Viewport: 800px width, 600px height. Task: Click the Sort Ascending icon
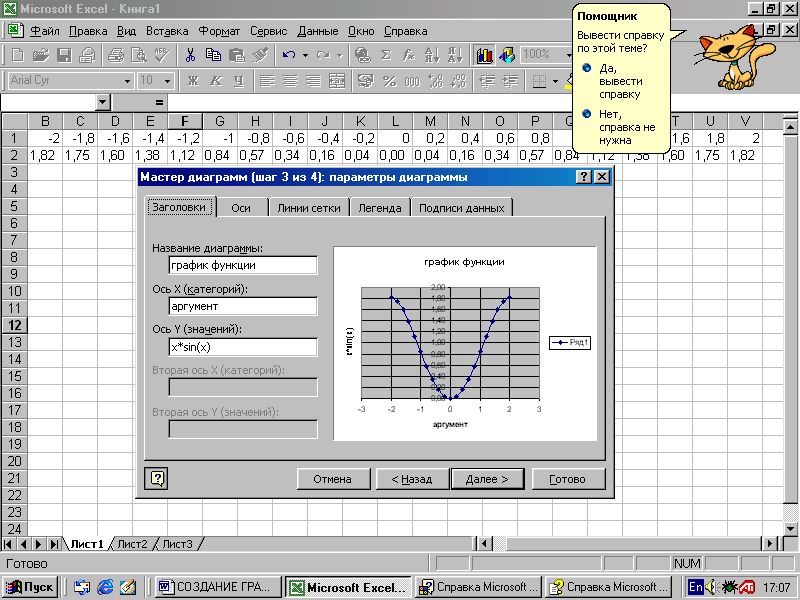coord(432,55)
